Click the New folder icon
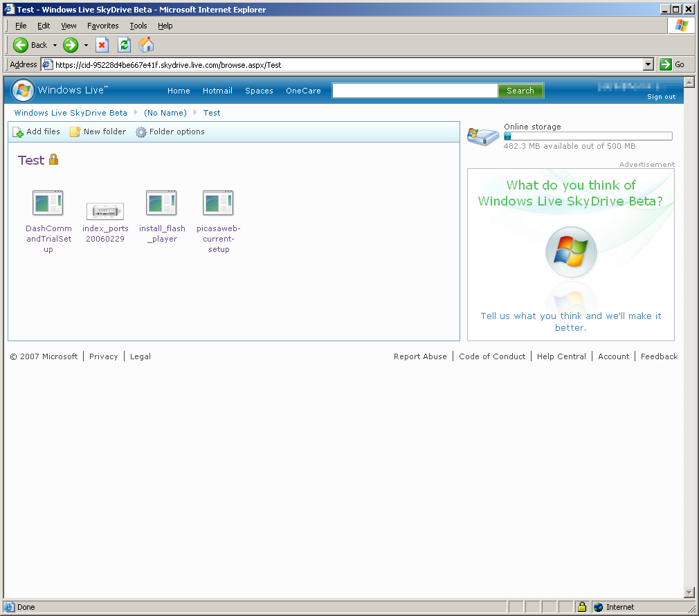Screen dimensions: 699x616 pyautogui.click(x=75, y=132)
